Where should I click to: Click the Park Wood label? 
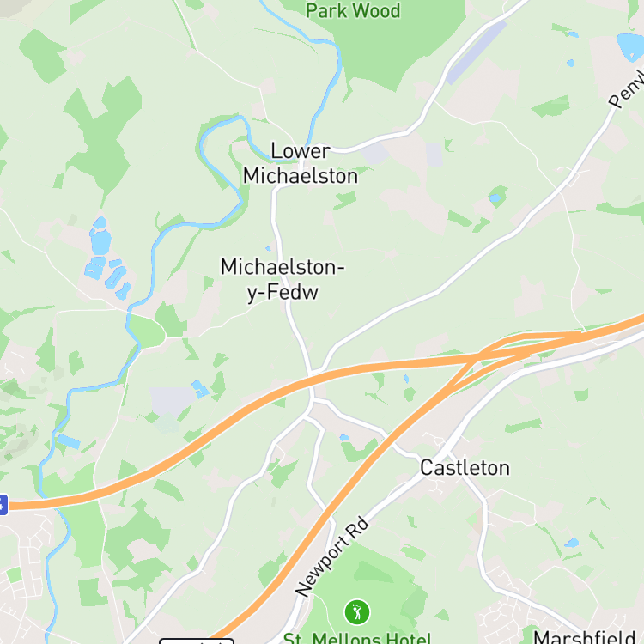coord(353,10)
